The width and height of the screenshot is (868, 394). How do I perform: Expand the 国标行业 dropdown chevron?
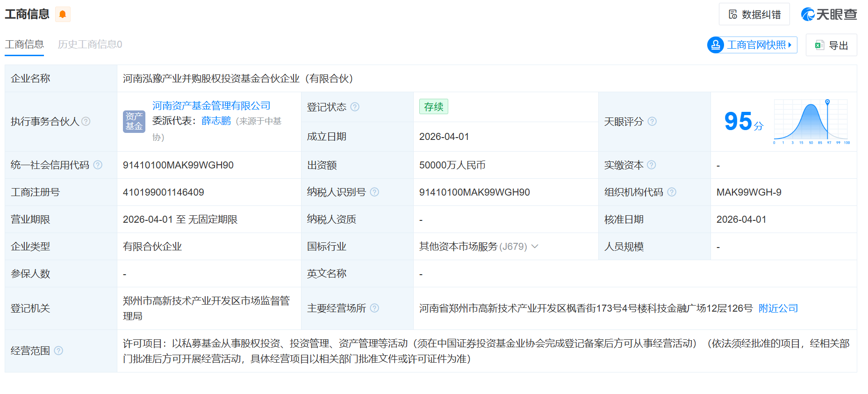coord(535,247)
